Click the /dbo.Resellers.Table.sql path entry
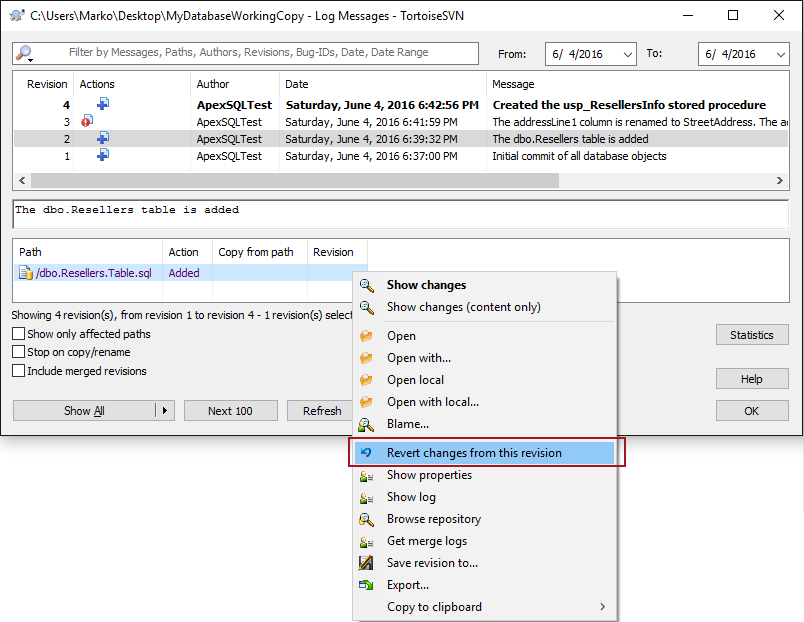 (94, 273)
